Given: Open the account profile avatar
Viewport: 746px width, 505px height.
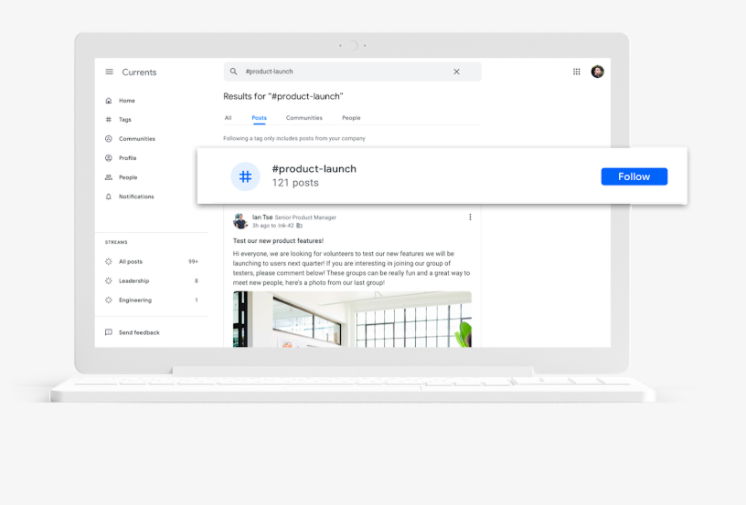Looking at the screenshot, I should [598, 71].
